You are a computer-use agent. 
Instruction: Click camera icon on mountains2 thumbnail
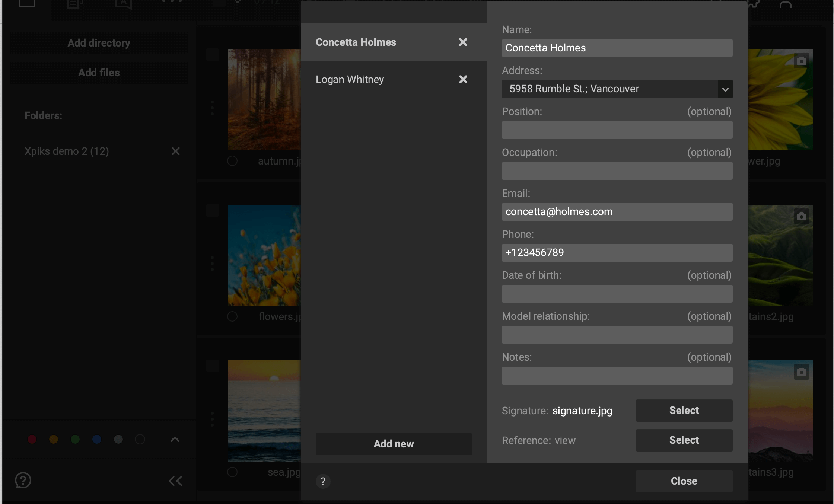pyautogui.click(x=801, y=216)
